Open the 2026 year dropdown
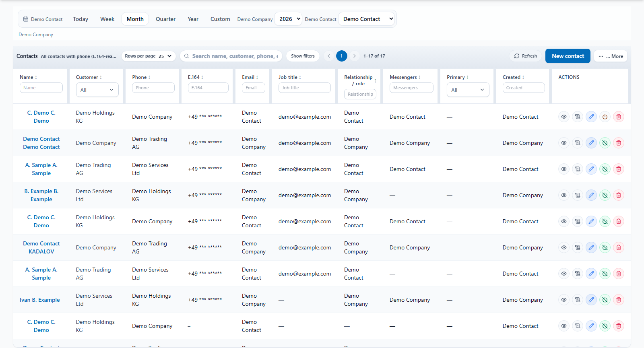Viewport: 644px width, 348px height. point(288,19)
